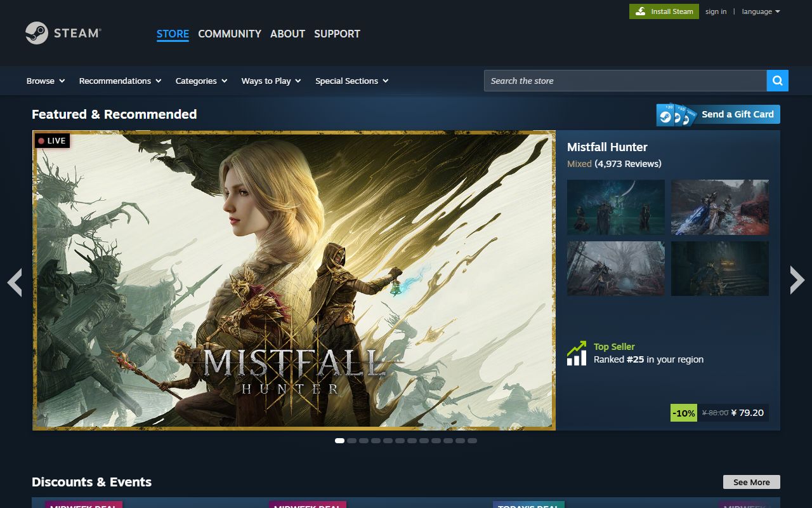This screenshot has height=508, width=812.
Task: Expand the Browse menu
Action: 46,81
